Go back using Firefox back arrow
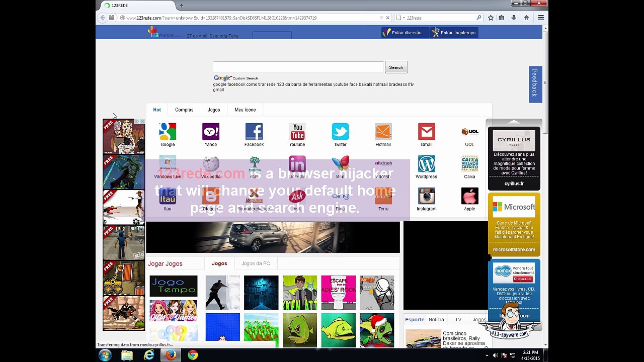This screenshot has width=644, height=362. (x=103, y=18)
